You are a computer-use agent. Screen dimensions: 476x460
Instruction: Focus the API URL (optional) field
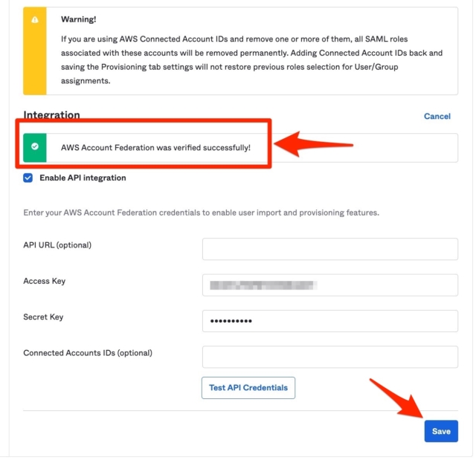click(x=330, y=249)
